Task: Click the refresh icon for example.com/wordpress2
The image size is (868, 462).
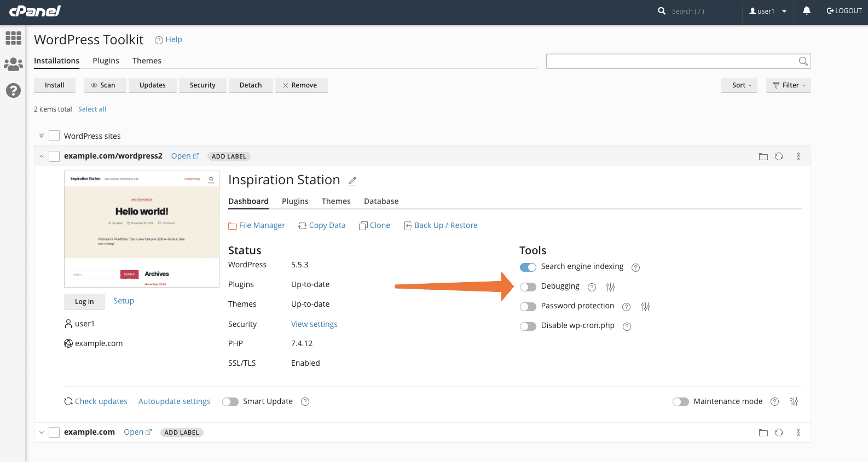Action: (779, 157)
